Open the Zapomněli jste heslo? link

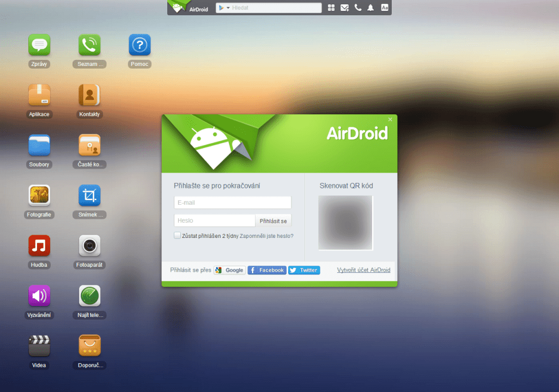266,236
